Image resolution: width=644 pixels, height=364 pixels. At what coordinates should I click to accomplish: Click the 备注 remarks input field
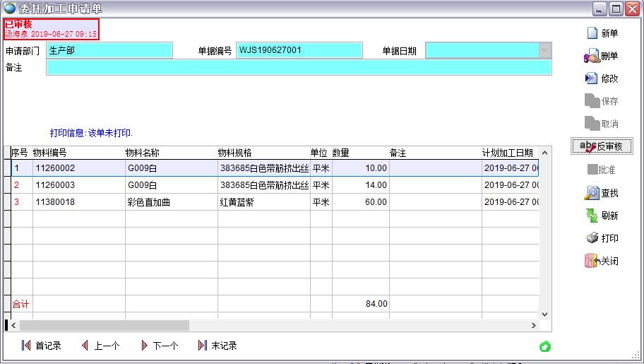[298, 67]
